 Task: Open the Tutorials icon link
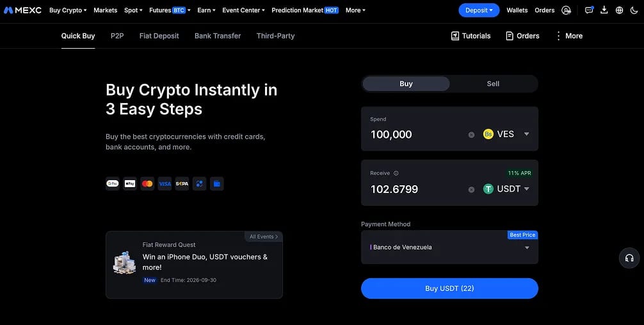pyautogui.click(x=471, y=36)
